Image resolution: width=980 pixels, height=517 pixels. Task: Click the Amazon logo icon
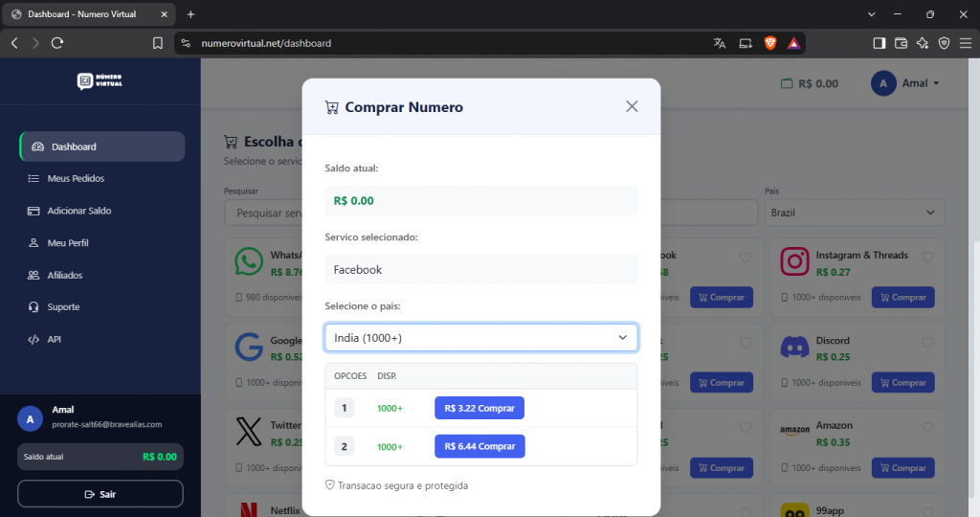click(794, 430)
